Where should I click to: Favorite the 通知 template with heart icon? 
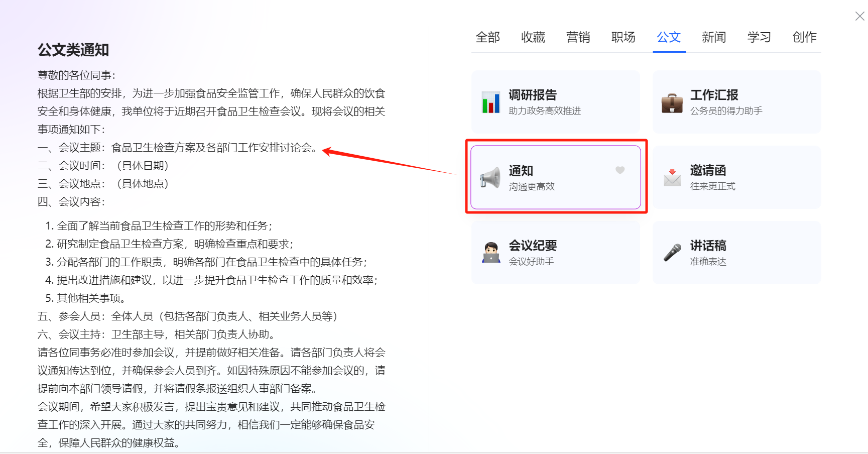[620, 170]
